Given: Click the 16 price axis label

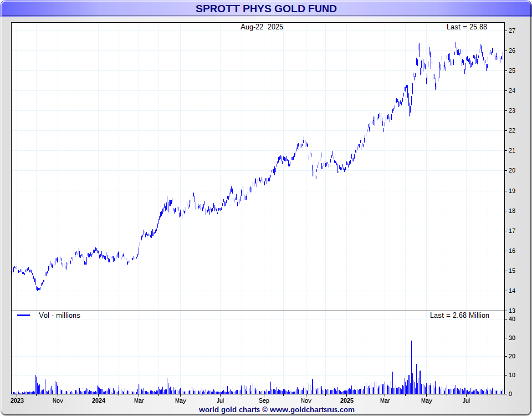Looking at the screenshot, I should tap(512, 251).
